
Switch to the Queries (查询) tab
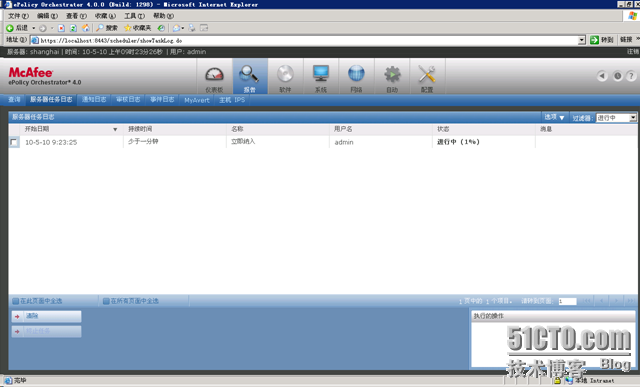point(14,100)
